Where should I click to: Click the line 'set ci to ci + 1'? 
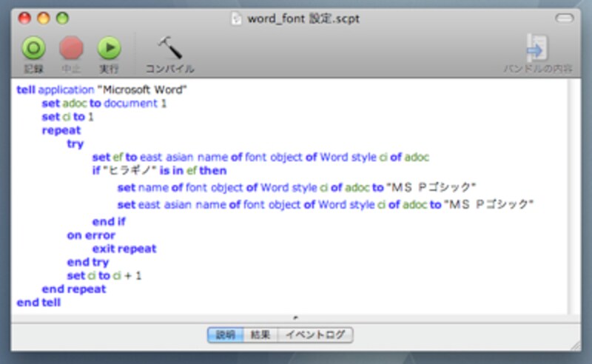click(x=104, y=276)
